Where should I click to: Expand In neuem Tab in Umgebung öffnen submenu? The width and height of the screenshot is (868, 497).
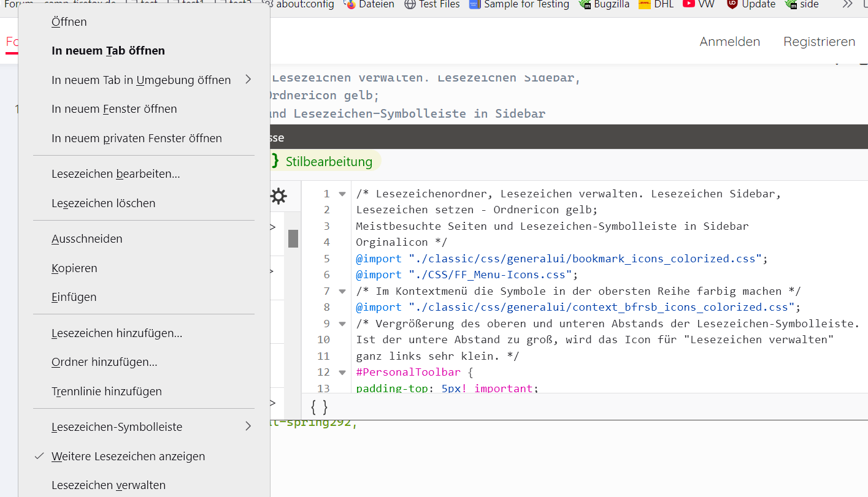(x=248, y=80)
